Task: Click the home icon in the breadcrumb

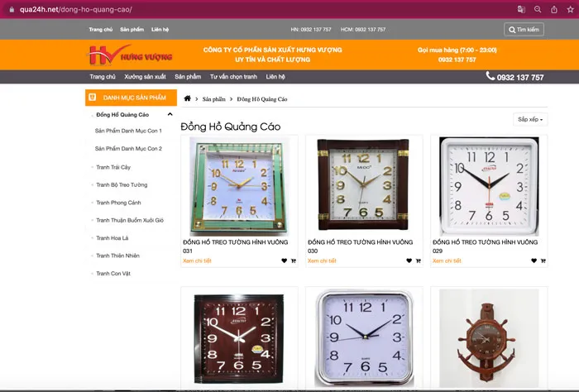Action: click(187, 98)
